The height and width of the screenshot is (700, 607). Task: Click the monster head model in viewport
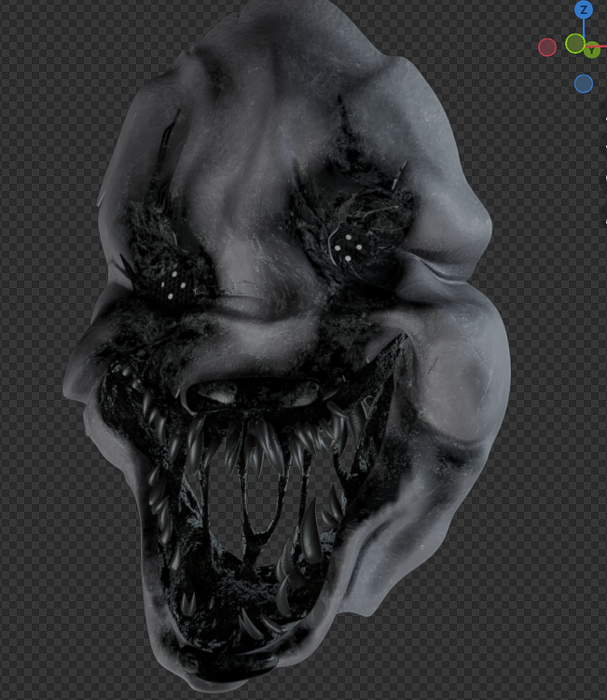coord(286,349)
